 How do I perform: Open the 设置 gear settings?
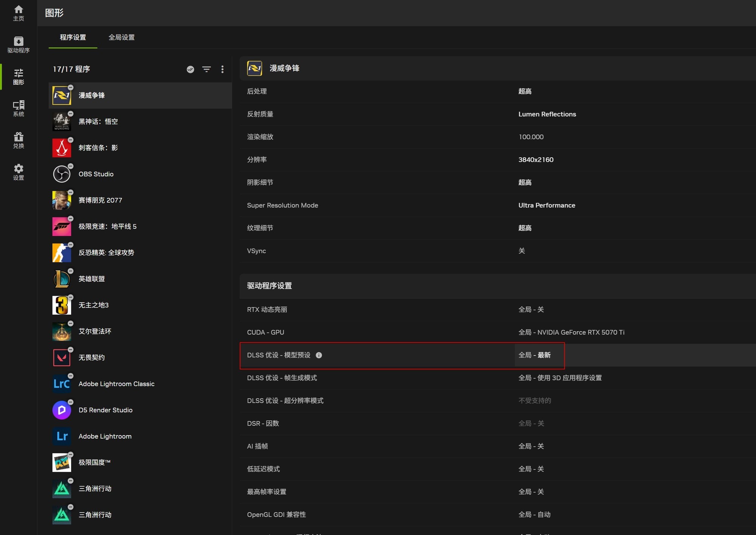click(18, 172)
